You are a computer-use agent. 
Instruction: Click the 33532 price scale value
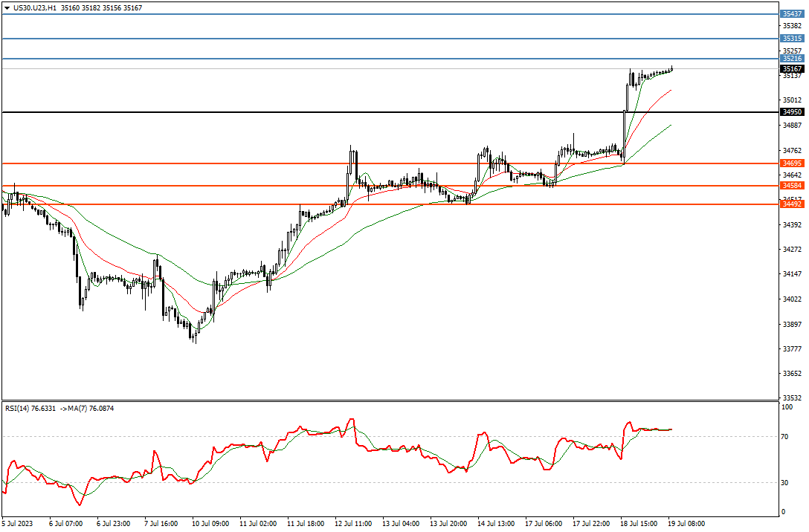[792, 398]
